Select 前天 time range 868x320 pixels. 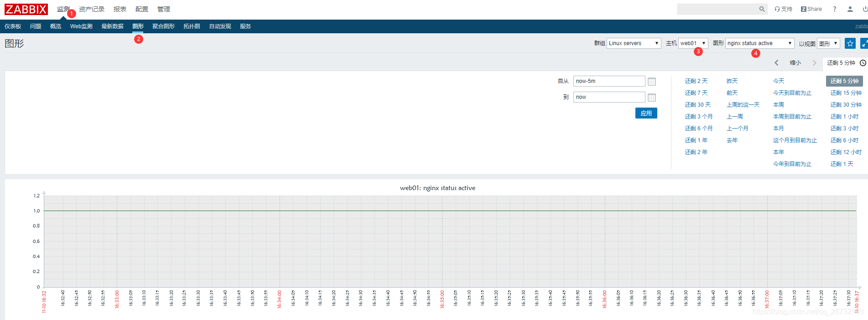pyautogui.click(x=732, y=93)
